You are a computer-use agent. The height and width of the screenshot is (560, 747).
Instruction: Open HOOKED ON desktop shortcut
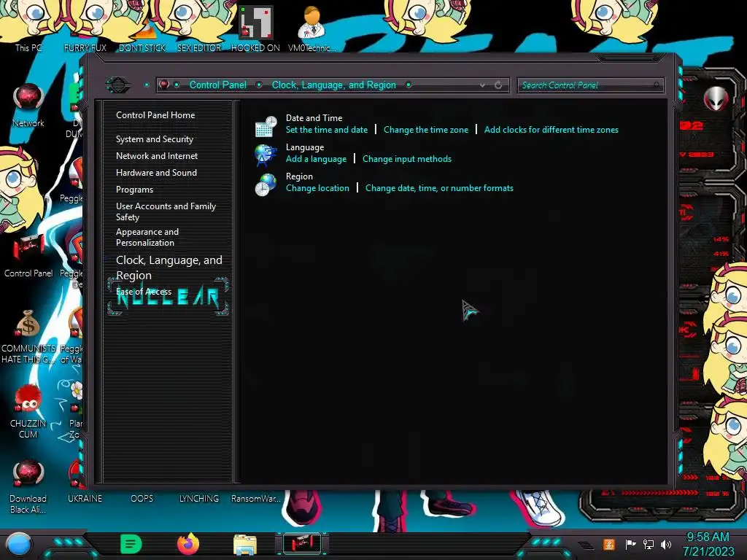pos(256,28)
